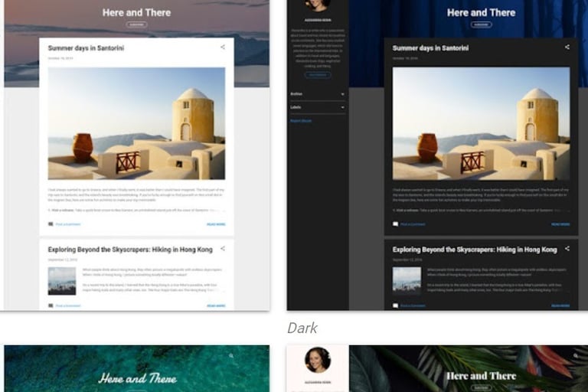This screenshot has width=588, height=392.
Task: Click Visit Profile button in Dark theme sidebar
Action: (318, 75)
